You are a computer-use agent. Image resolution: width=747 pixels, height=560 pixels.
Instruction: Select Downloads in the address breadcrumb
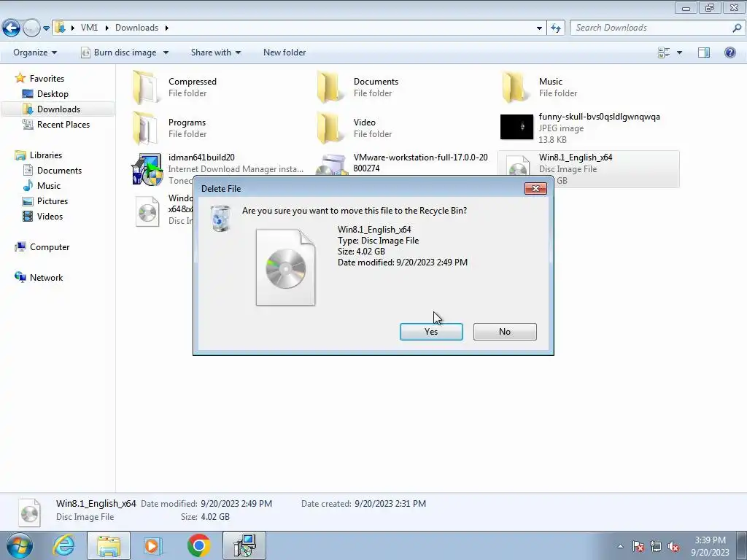click(x=136, y=28)
